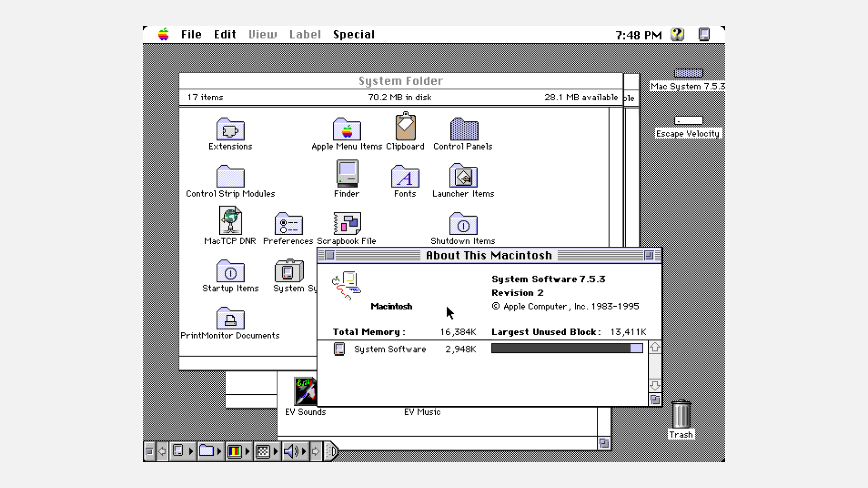
Task: Open the Special menu
Action: pos(354,35)
